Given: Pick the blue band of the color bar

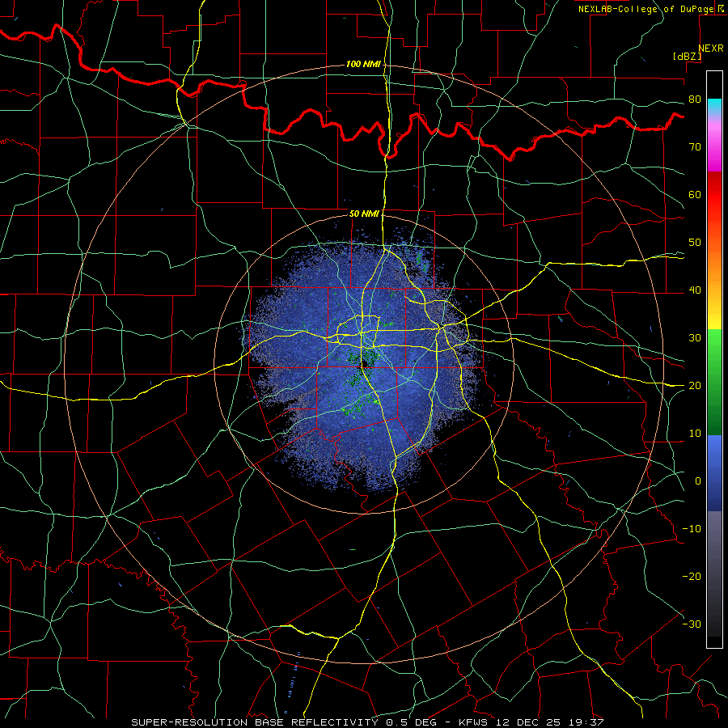Looking at the screenshot, I should pyautogui.click(x=714, y=472).
